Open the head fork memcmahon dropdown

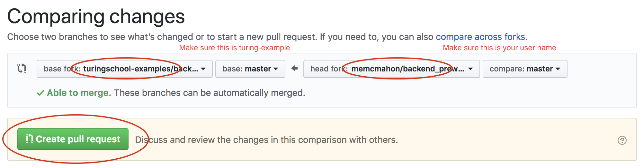(391, 69)
